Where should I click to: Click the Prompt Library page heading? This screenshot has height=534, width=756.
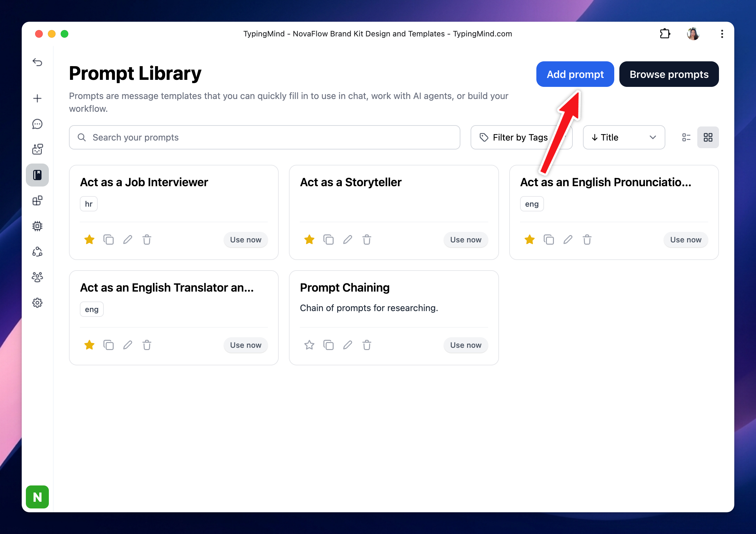pyautogui.click(x=135, y=73)
